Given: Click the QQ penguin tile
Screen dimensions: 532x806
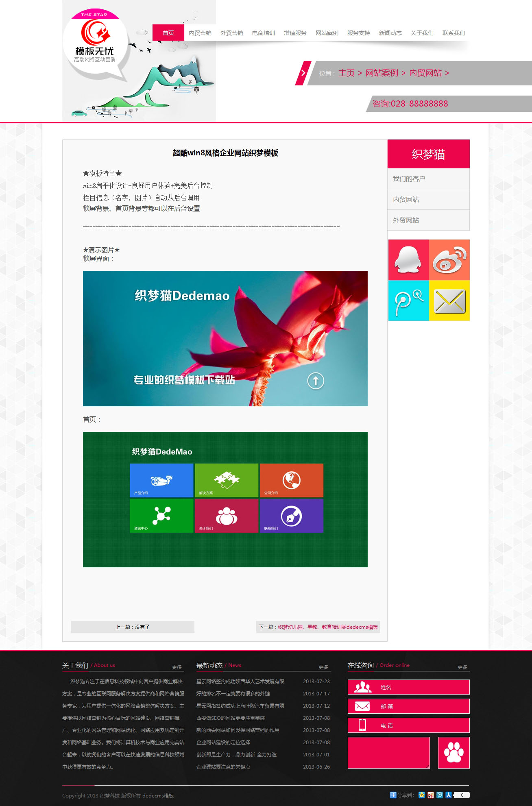Looking at the screenshot, I should [408, 259].
